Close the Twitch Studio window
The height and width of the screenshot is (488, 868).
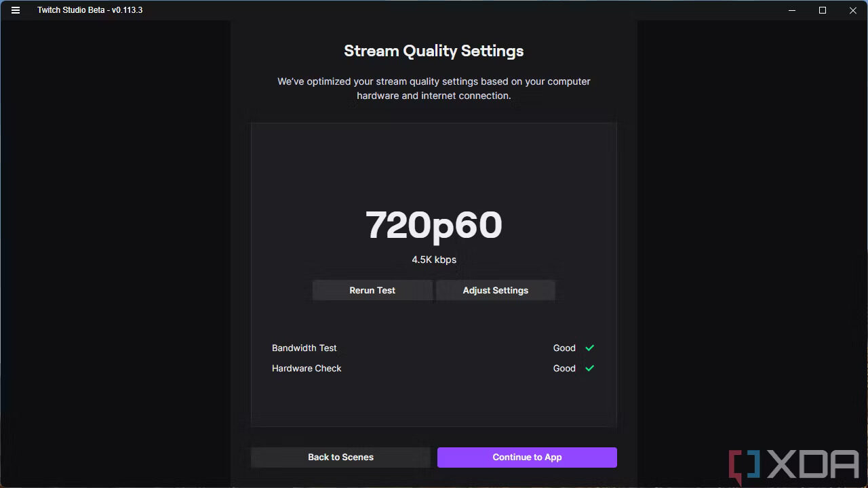coord(853,10)
